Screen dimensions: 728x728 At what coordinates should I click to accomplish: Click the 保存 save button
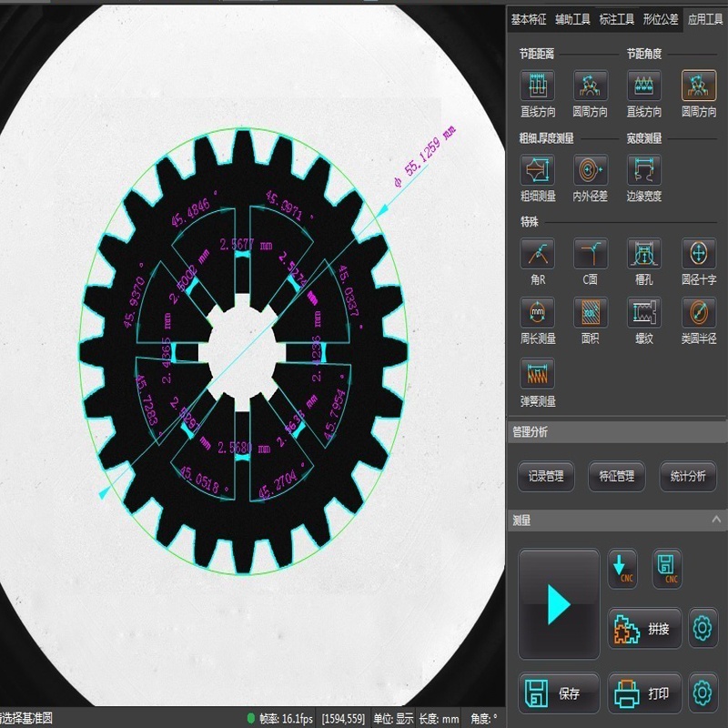pos(559,694)
